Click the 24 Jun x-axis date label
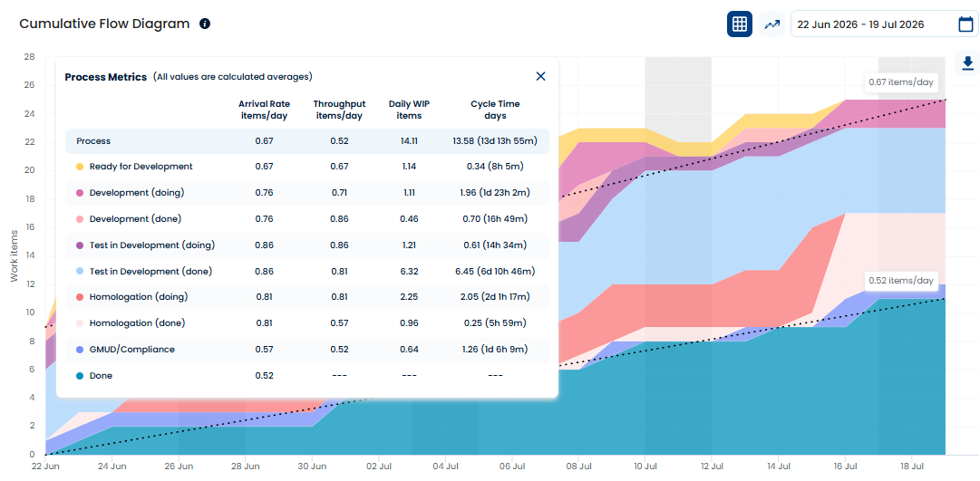Screen dimensions: 980x481 pos(112,467)
